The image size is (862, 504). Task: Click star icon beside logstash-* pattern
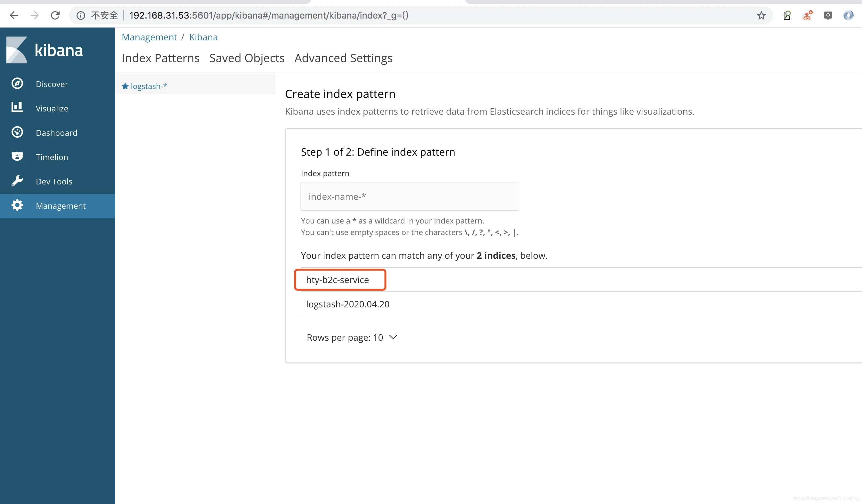point(125,86)
